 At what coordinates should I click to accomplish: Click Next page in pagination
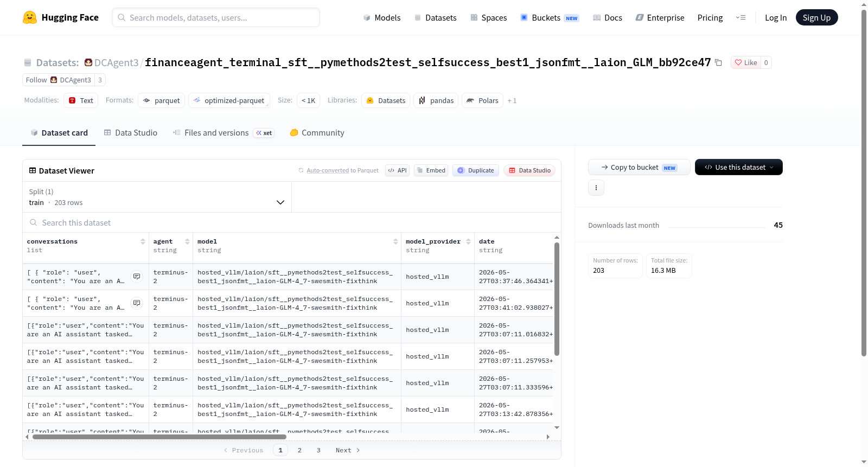[x=348, y=450]
